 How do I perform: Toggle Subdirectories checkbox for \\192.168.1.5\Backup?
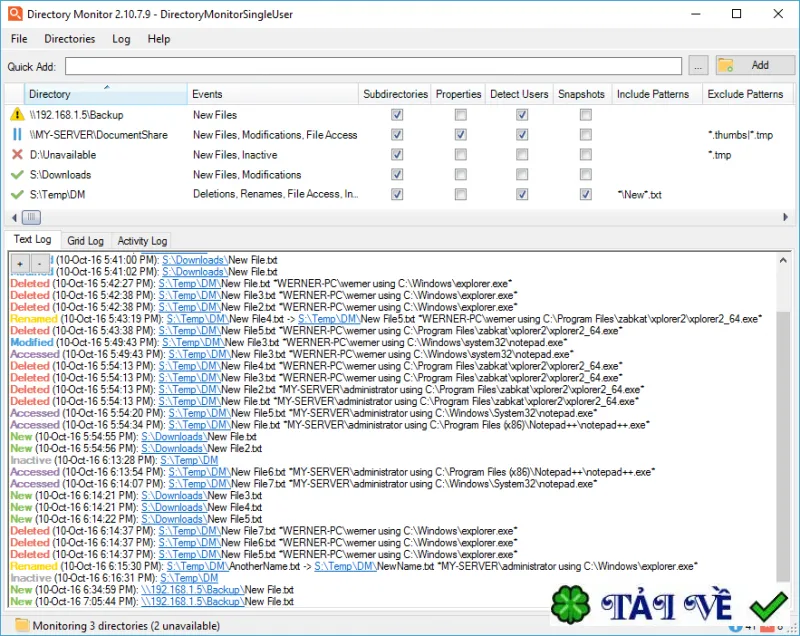click(x=397, y=115)
